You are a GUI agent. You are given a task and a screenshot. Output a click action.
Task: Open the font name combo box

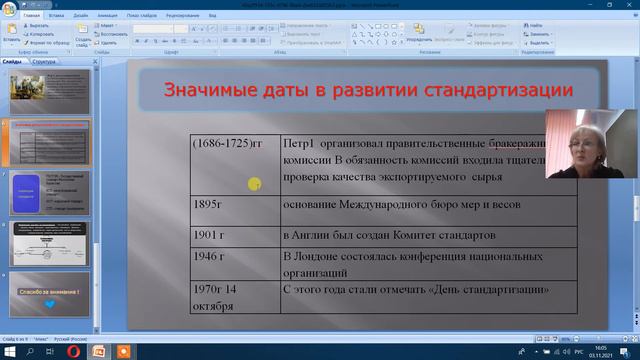(153, 29)
